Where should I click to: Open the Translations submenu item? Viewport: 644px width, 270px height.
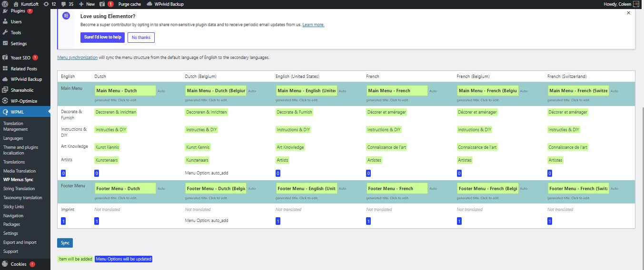click(x=14, y=162)
